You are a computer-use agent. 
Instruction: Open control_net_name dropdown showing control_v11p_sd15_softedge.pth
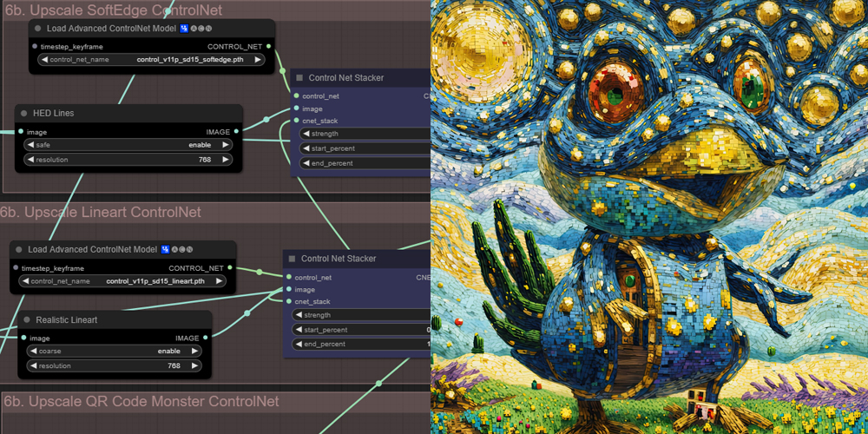151,60
